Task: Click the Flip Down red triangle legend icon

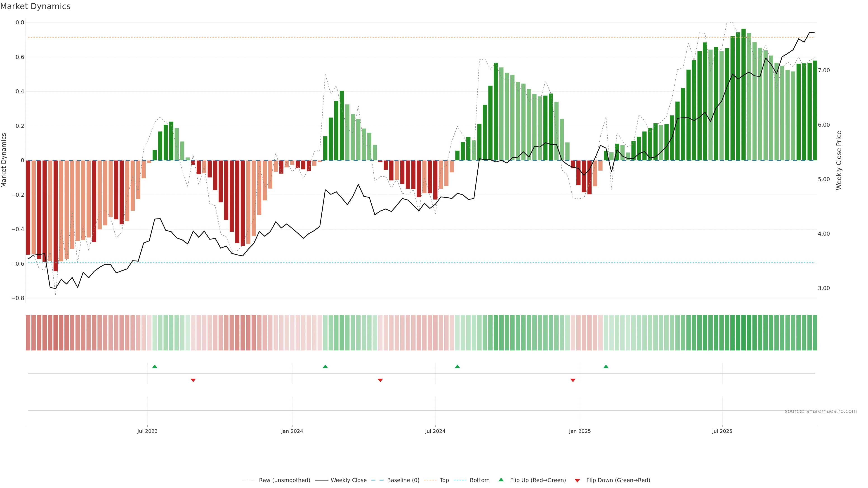Action: pyautogui.click(x=577, y=481)
